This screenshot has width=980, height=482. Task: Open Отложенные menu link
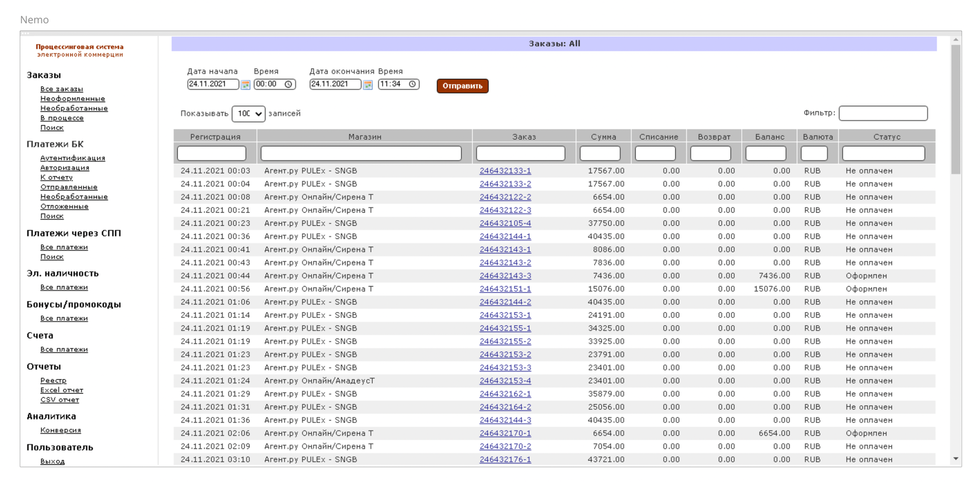click(64, 207)
